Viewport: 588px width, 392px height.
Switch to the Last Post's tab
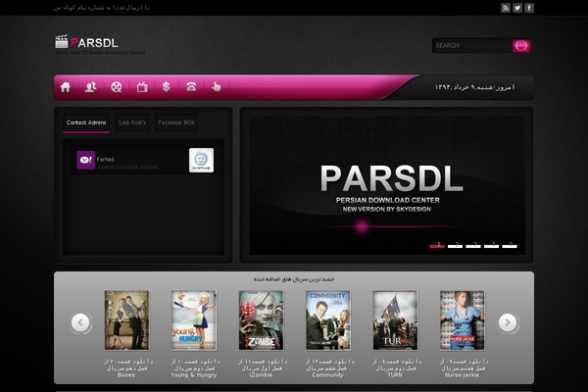[132, 122]
